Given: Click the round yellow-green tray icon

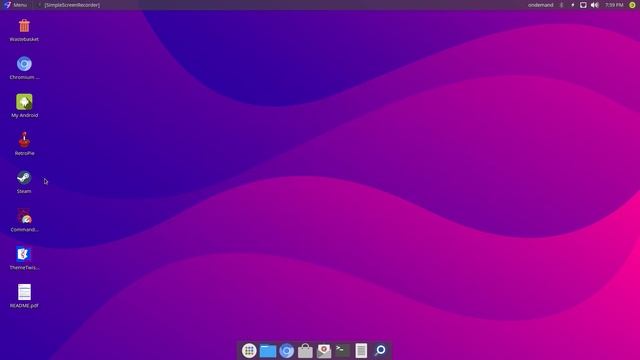Looking at the screenshot, I should coord(632,5).
